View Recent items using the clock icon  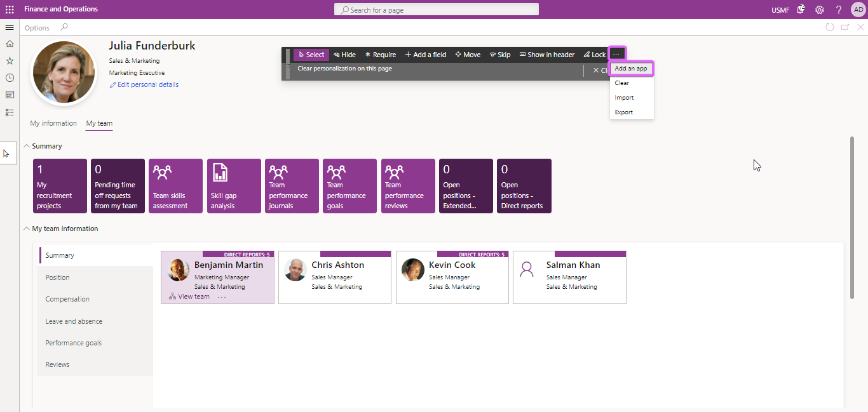pyautogui.click(x=9, y=77)
